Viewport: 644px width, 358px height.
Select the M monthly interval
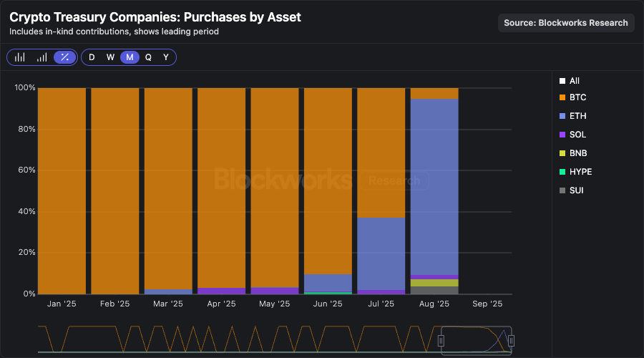(x=130, y=57)
